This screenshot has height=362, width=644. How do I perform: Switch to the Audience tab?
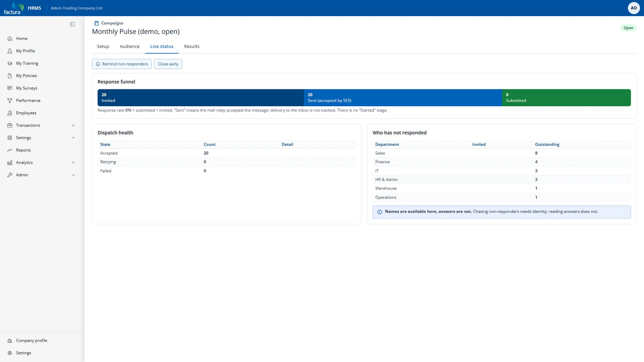coord(130,47)
